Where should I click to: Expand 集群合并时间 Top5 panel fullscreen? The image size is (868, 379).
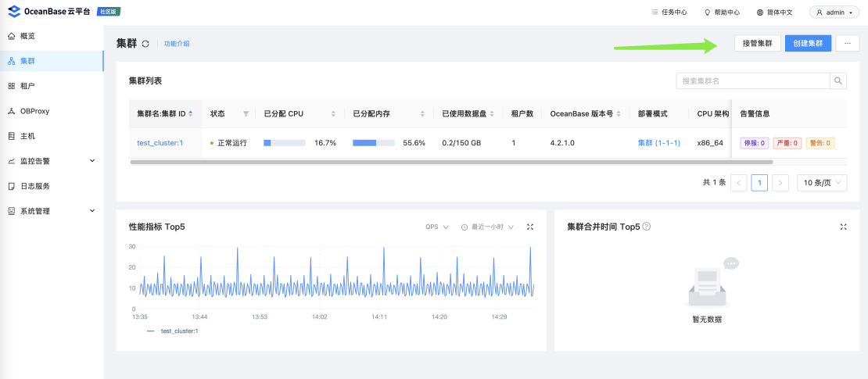844,227
